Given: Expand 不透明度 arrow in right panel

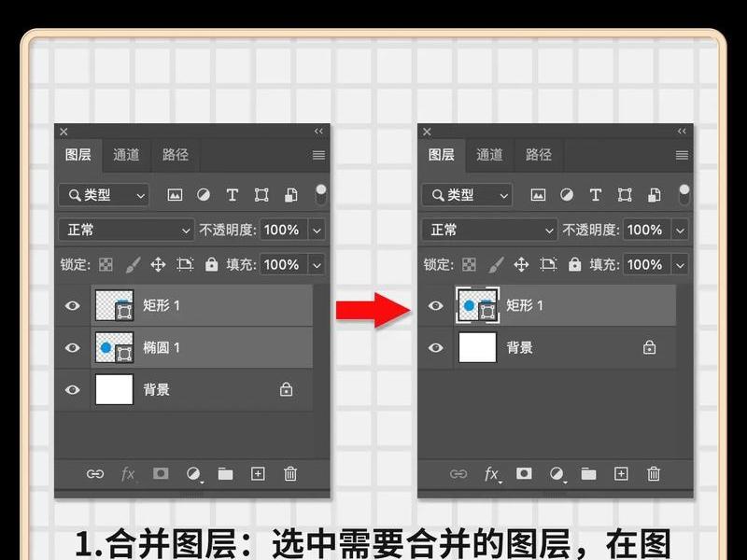Looking at the screenshot, I should click(x=681, y=231).
